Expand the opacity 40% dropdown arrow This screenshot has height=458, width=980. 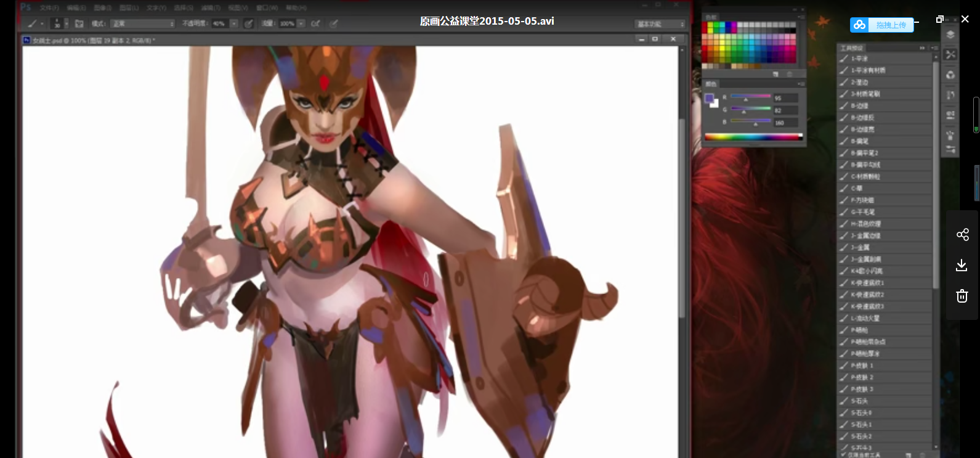[x=234, y=24]
